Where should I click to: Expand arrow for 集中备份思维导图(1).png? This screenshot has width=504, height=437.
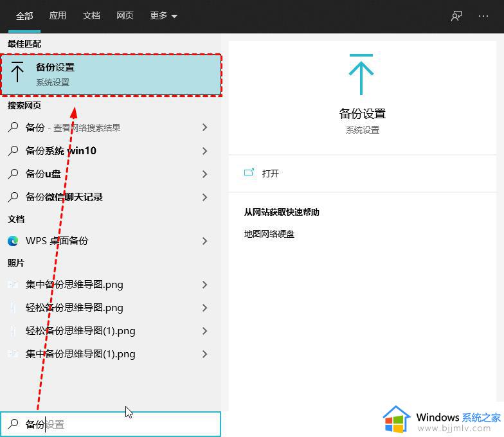(x=204, y=353)
